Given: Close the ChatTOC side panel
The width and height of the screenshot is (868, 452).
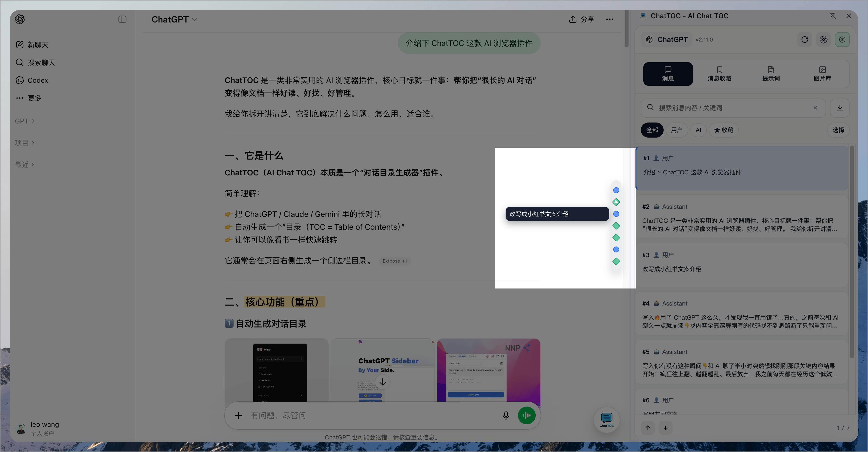Looking at the screenshot, I should (848, 16).
